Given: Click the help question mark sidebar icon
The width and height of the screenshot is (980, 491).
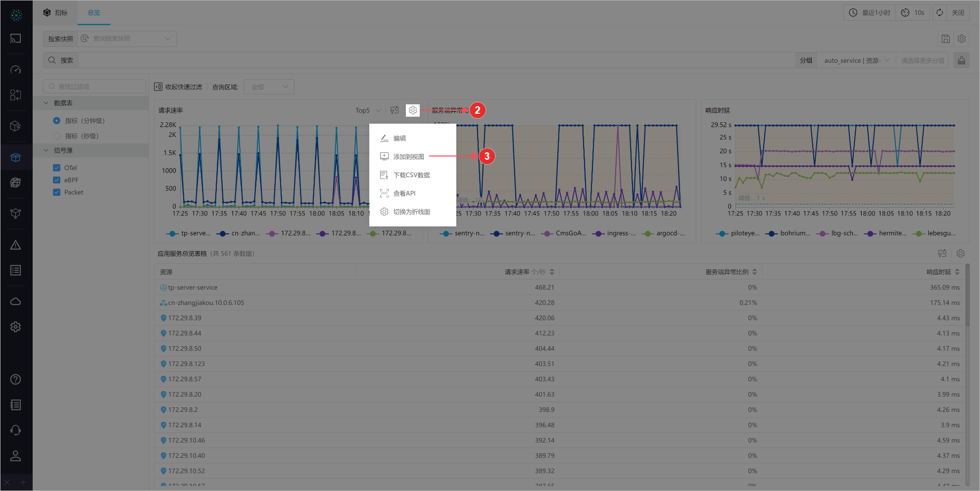Looking at the screenshot, I should [16, 379].
